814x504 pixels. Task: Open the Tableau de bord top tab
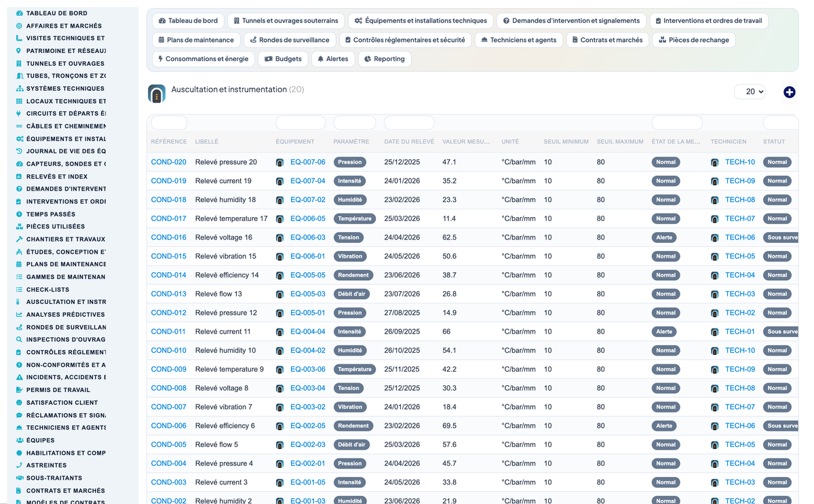coord(189,20)
